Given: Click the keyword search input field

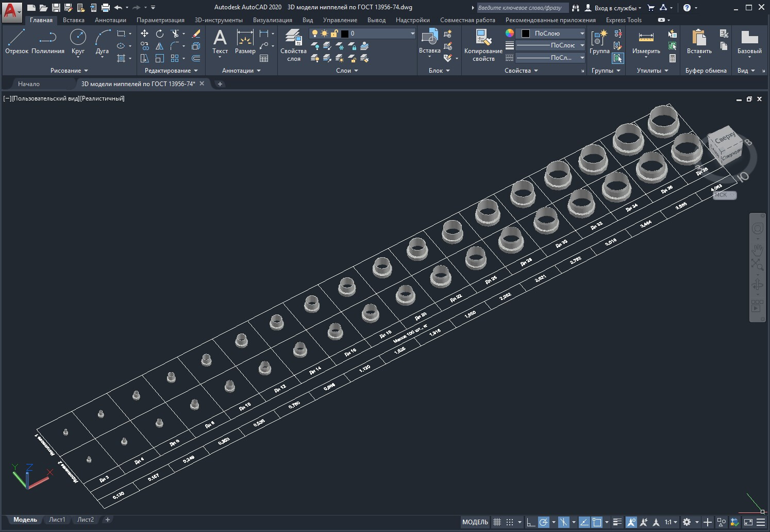Looking at the screenshot, I should point(522,8).
